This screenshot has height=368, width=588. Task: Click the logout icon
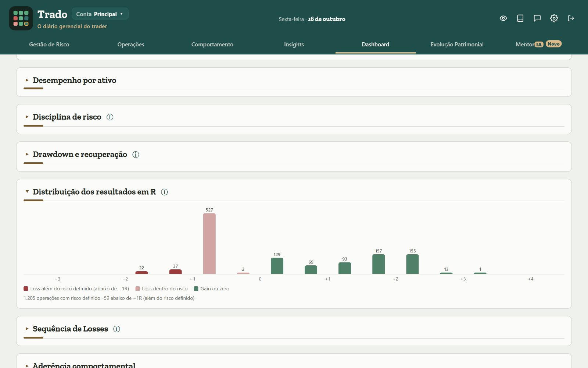point(571,18)
